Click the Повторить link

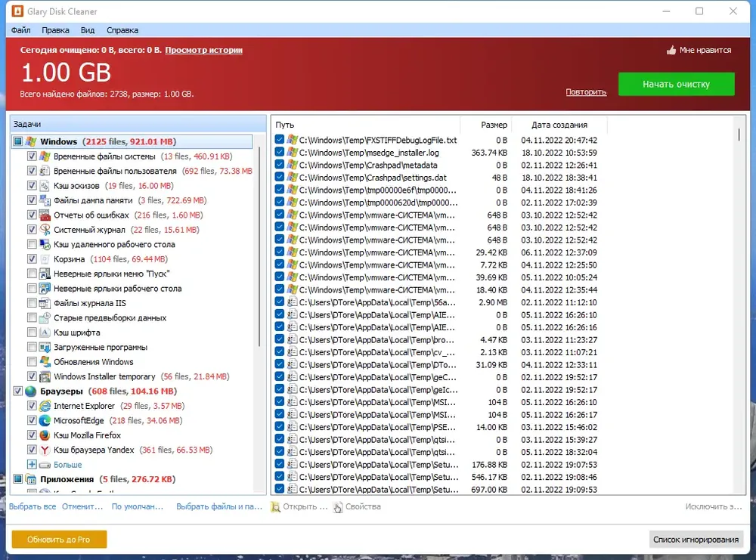pyautogui.click(x=586, y=92)
